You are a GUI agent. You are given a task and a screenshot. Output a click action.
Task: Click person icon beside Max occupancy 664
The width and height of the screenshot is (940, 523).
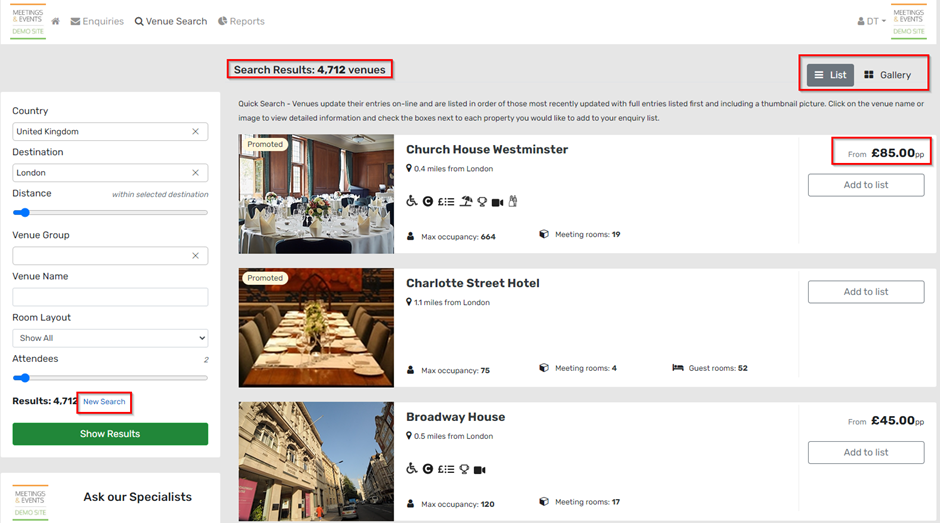pos(411,236)
